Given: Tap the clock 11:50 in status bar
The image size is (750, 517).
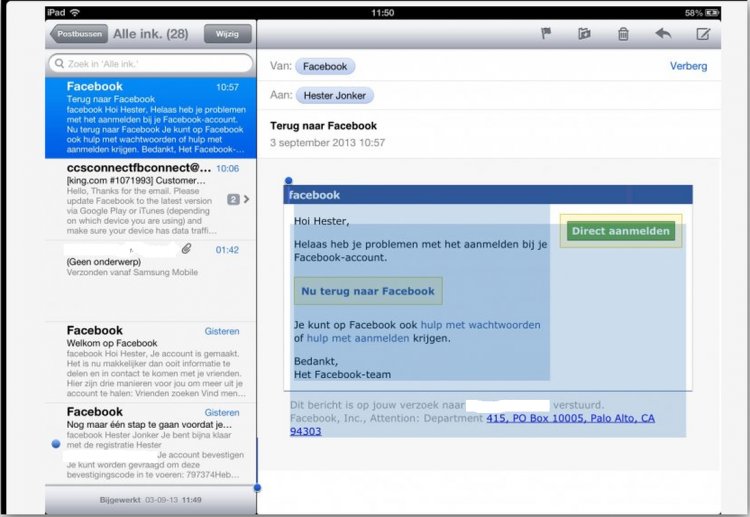Looking at the screenshot, I should coord(383,13).
